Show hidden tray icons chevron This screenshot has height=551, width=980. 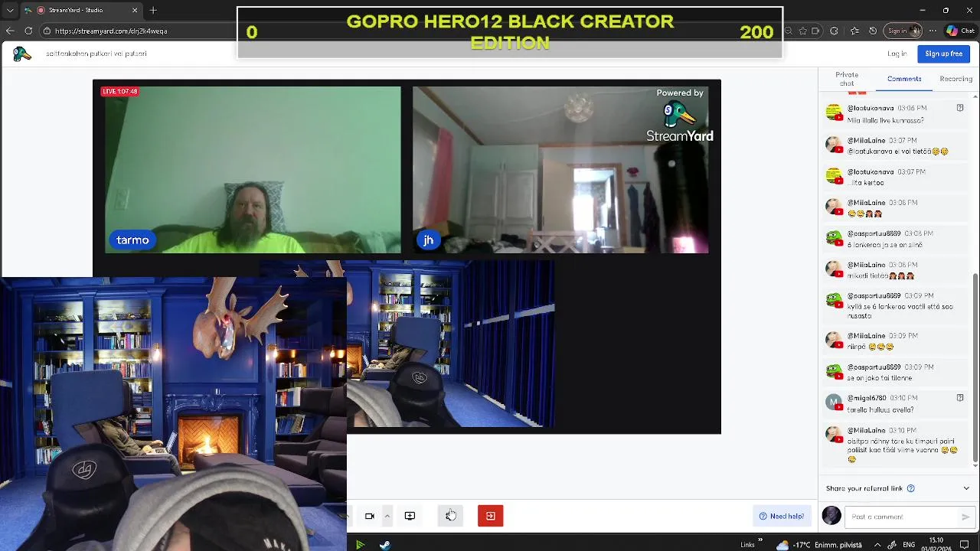(877, 545)
